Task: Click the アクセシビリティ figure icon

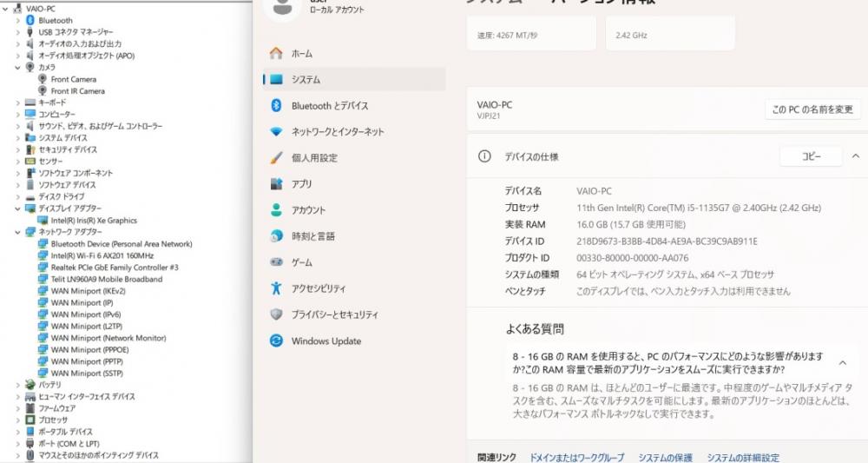Action: (x=276, y=288)
